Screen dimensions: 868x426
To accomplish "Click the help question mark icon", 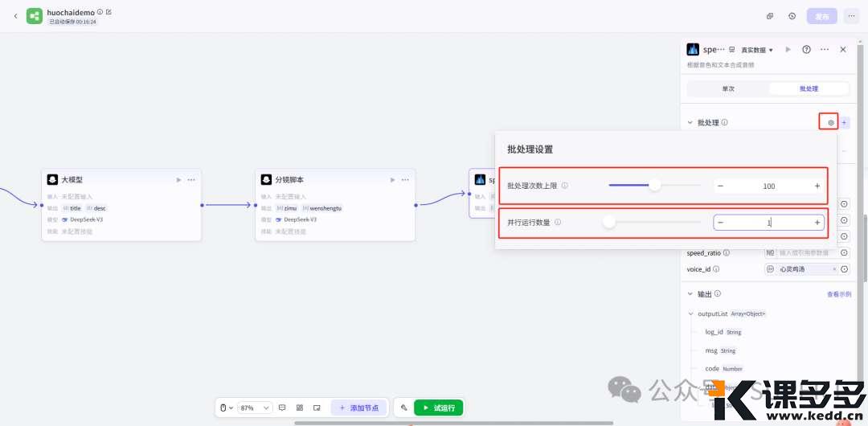I will [806, 50].
